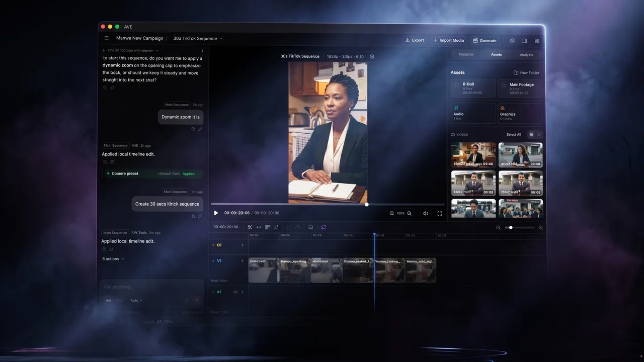
Task: Open the Main Footage folder
Action: click(520, 88)
